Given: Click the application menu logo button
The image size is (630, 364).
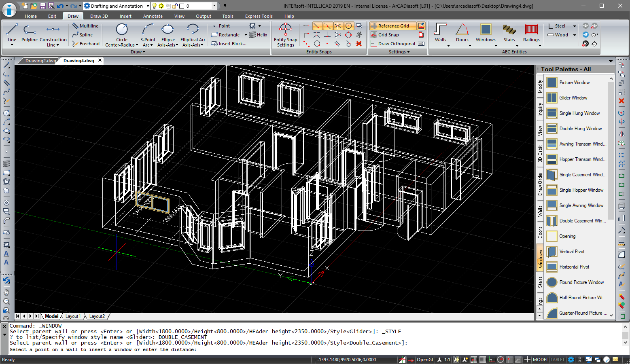Looking at the screenshot, I should 10,10.
